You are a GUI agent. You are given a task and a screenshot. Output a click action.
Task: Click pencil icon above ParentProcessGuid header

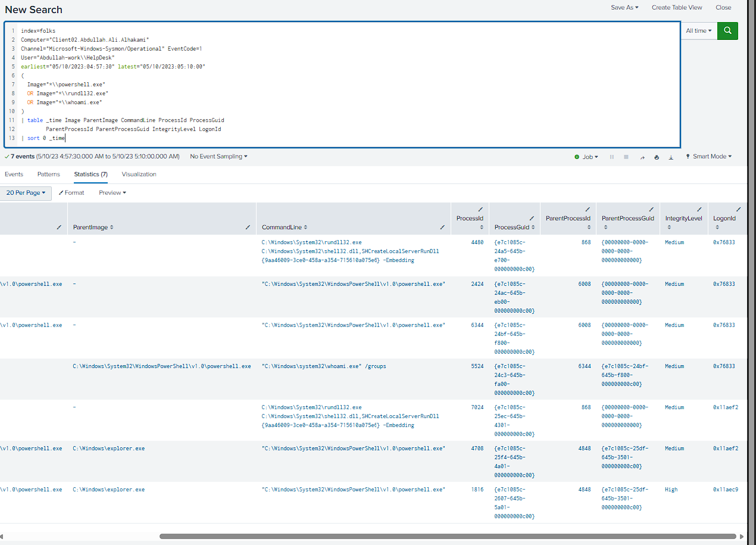tap(651, 210)
